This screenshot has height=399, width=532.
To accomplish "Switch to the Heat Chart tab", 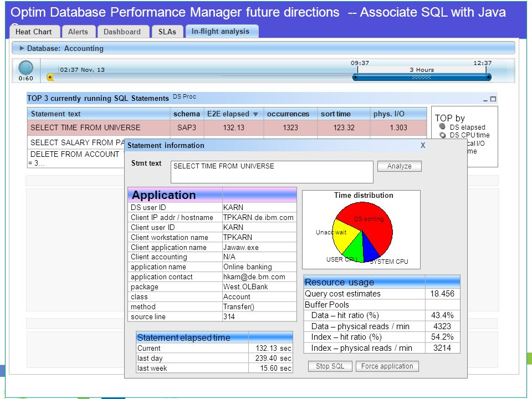I will click(x=34, y=32).
